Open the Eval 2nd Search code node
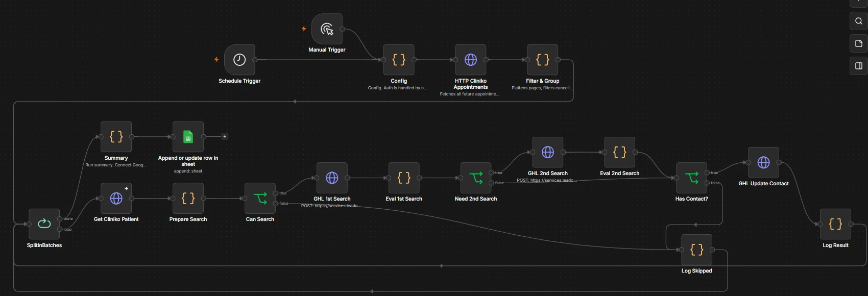 619,152
